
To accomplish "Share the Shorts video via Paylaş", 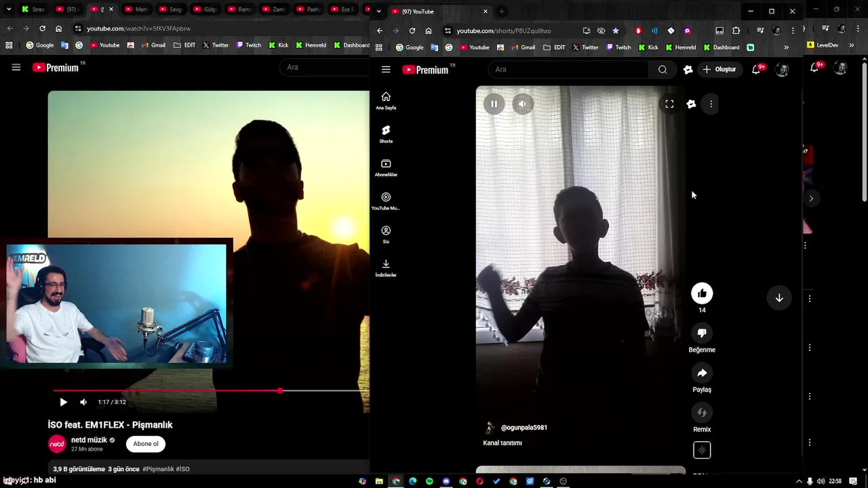I will (x=702, y=373).
